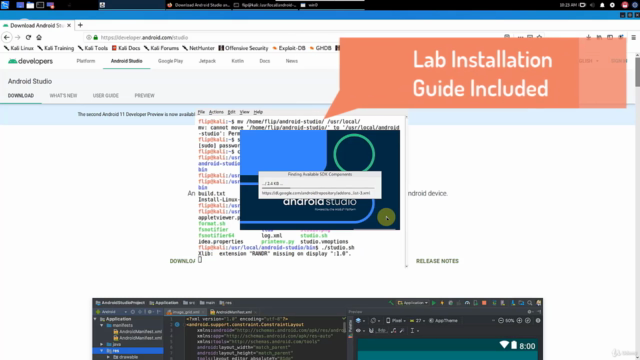
Task: Open the Kali Forums bookmark
Action: tap(161, 48)
